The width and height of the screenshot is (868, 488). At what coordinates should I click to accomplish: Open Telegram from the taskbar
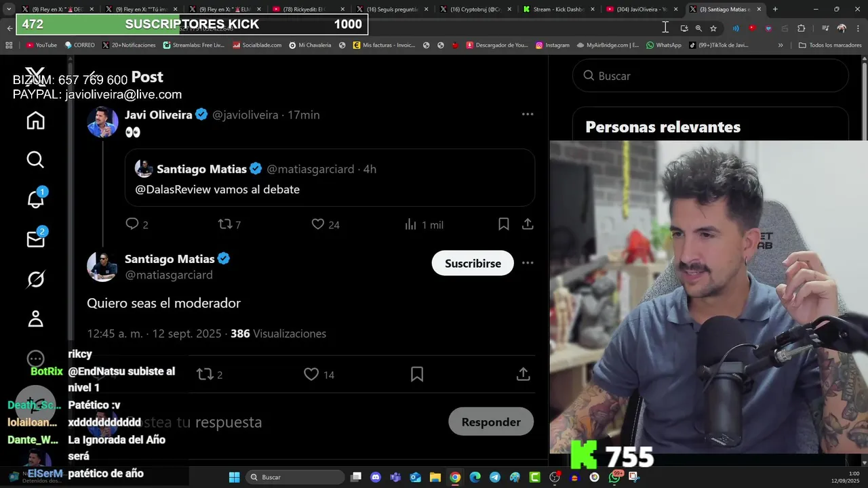pos(495,477)
